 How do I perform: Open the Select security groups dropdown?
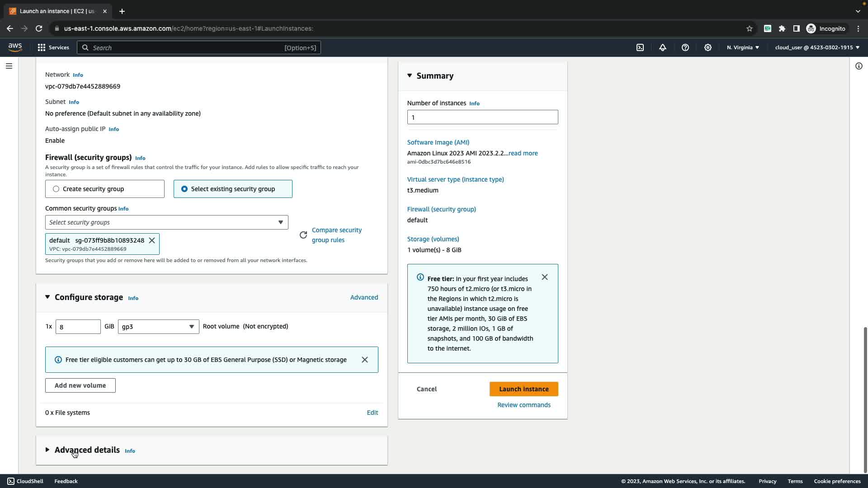[166, 222]
